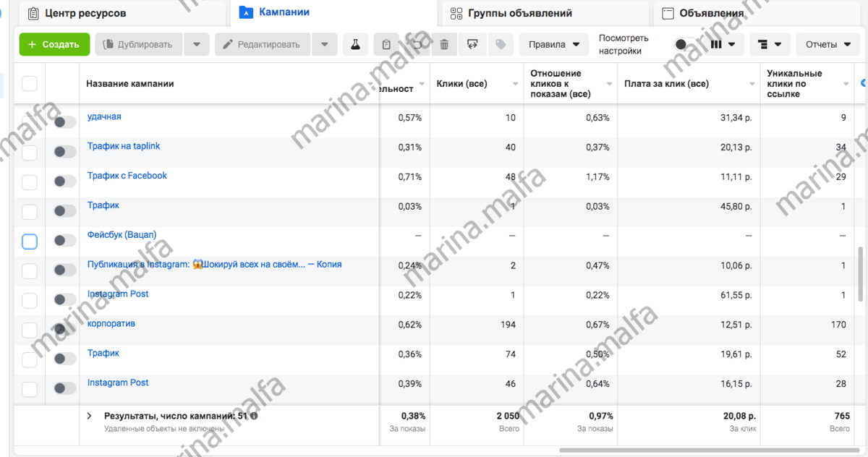Tick checkbox for Instagram Post row with 46 clicks

click(30, 390)
